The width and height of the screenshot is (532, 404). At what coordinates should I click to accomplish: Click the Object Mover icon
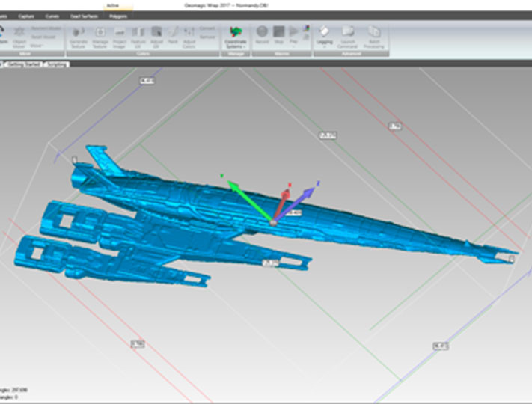pyautogui.click(x=19, y=34)
